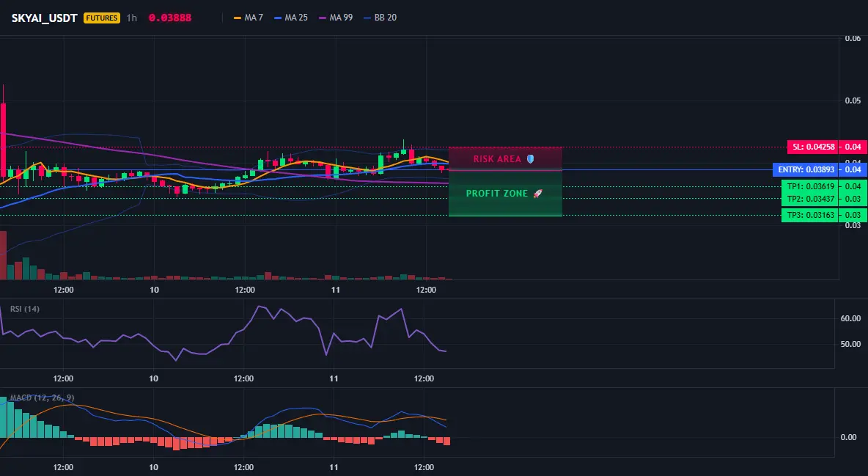This screenshot has width=868, height=476.
Task: Select the TP3: 0.03163 label
Action: click(810, 215)
